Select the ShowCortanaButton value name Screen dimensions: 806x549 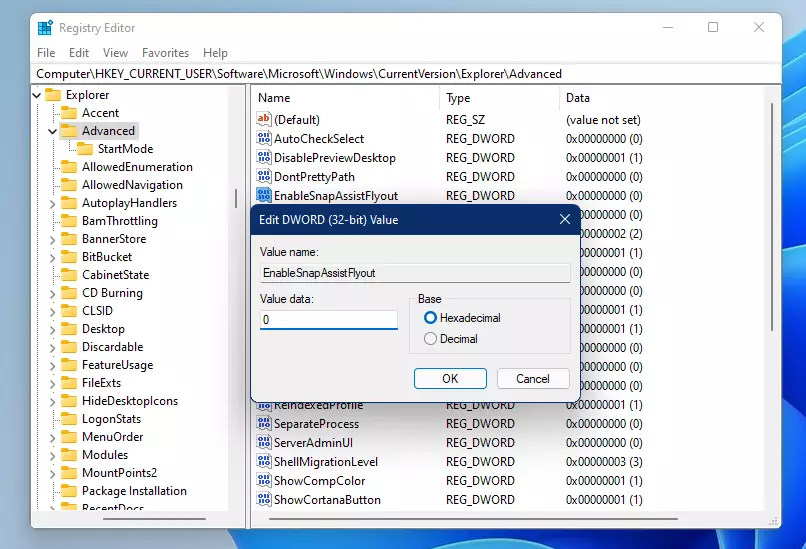coord(327,500)
